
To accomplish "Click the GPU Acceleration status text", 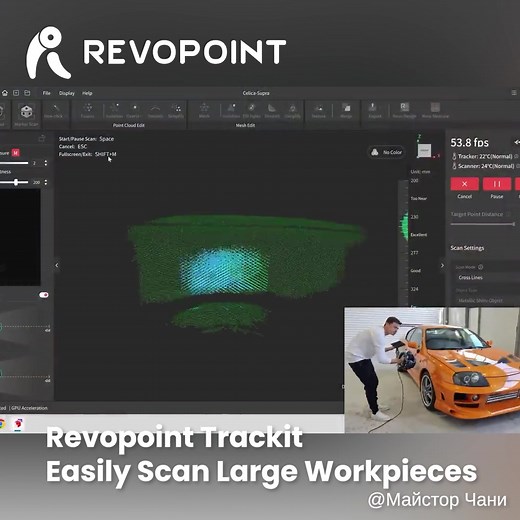I will pos(29,408).
